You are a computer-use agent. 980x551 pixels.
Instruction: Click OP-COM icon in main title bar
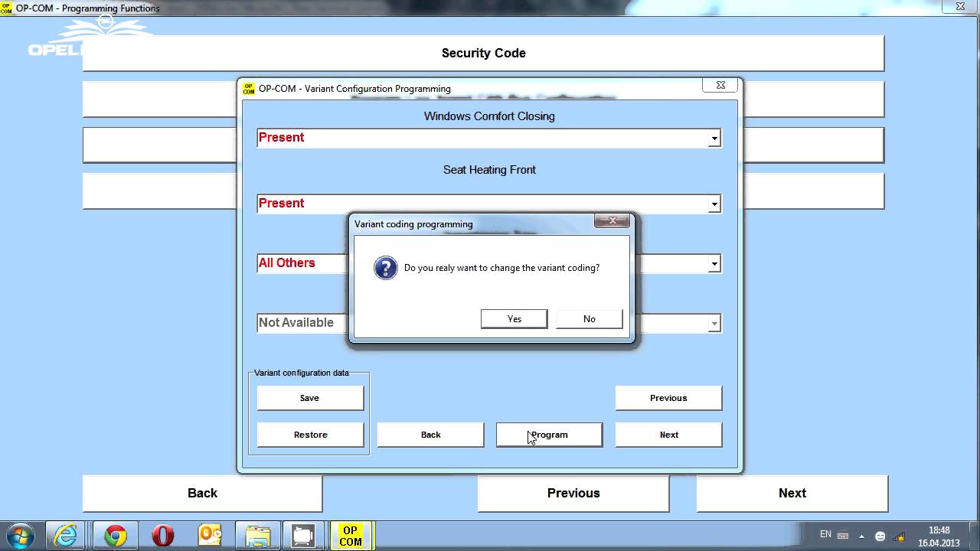point(6,8)
